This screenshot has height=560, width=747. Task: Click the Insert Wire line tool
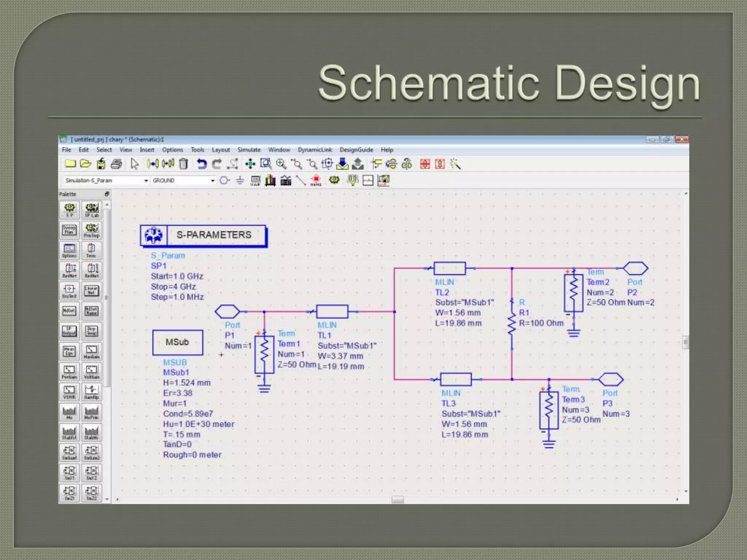[x=301, y=180]
